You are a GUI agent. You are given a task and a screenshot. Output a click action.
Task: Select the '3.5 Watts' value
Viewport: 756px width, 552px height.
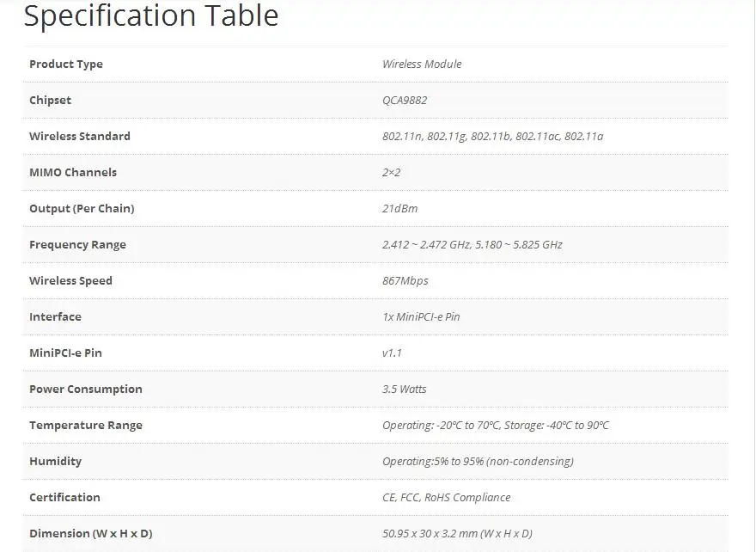tap(404, 389)
